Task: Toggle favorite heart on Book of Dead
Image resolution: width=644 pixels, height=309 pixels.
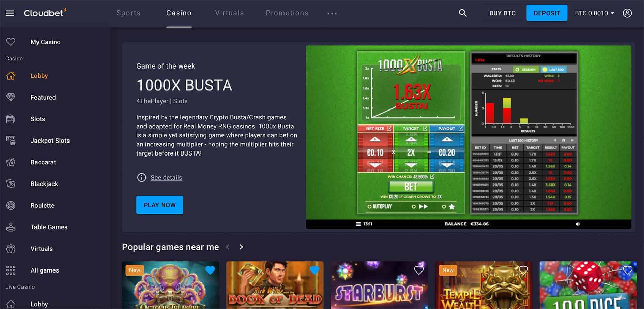Action: tap(315, 270)
